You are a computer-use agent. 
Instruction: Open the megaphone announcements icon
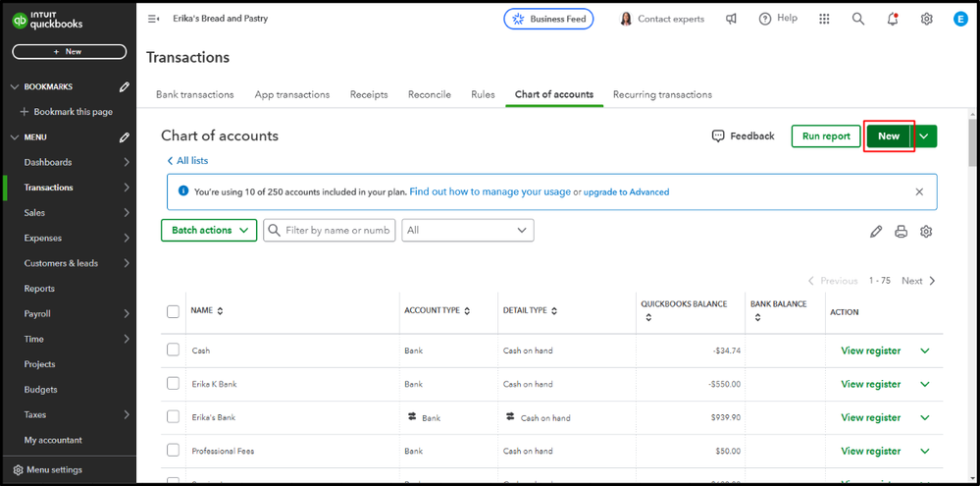[731, 19]
